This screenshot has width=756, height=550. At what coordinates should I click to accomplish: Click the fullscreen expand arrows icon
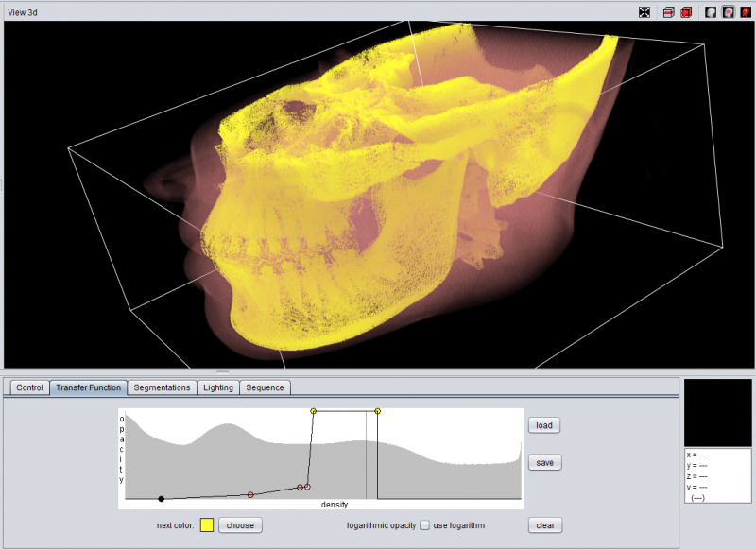click(x=644, y=12)
